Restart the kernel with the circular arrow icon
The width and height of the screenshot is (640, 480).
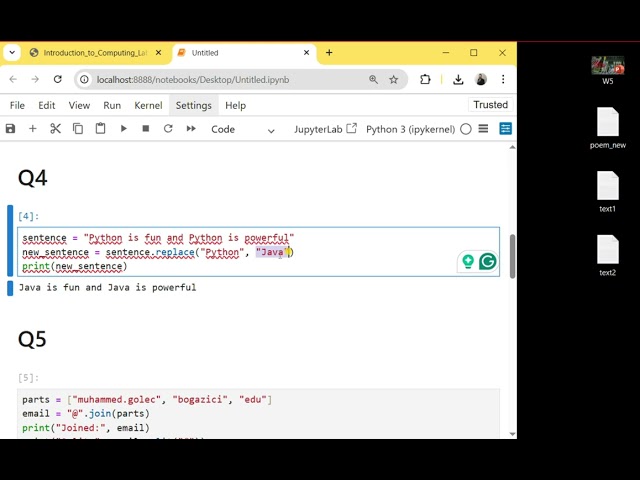pyautogui.click(x=168, y=129)
